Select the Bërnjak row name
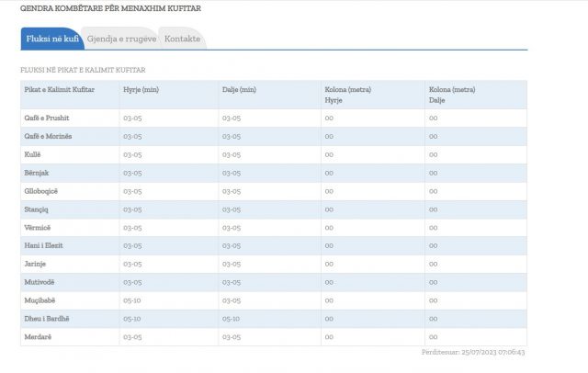This screenshot has width=588, height=373. pos(38,173)
